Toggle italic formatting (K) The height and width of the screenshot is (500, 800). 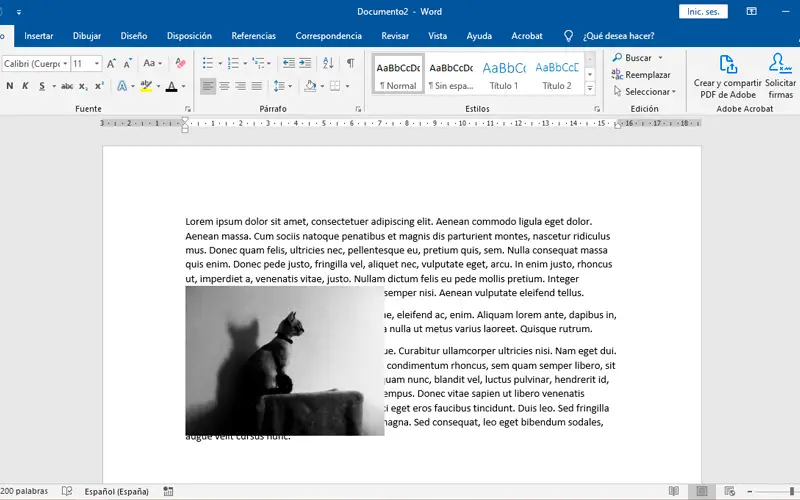[25, 87]
